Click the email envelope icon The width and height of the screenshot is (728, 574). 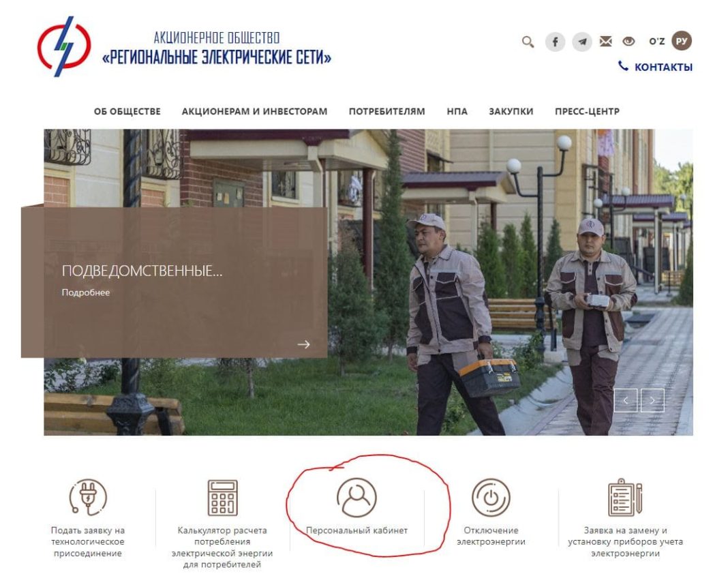605,42
